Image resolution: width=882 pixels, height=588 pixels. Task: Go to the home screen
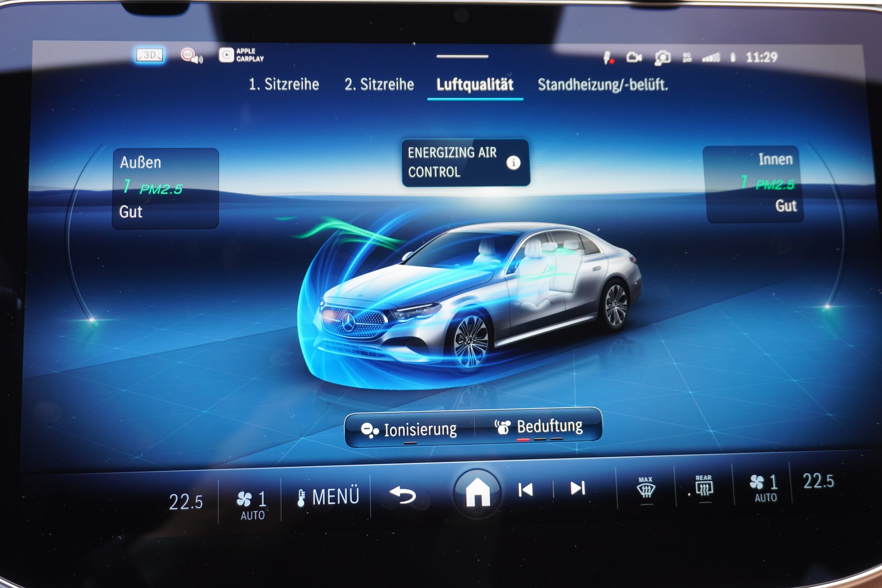478,492
